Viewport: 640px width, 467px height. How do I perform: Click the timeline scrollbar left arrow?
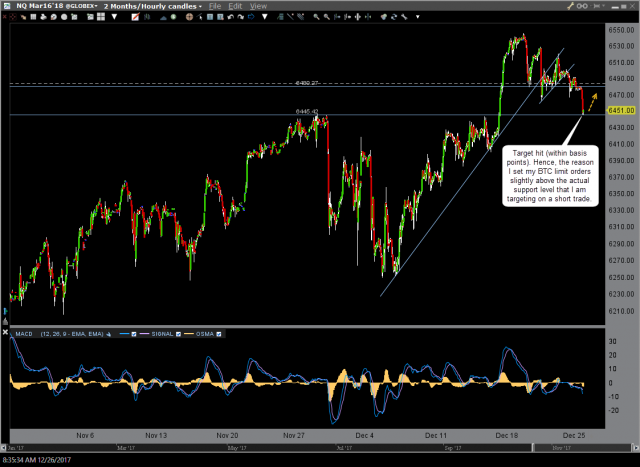(x=4, y=448)
